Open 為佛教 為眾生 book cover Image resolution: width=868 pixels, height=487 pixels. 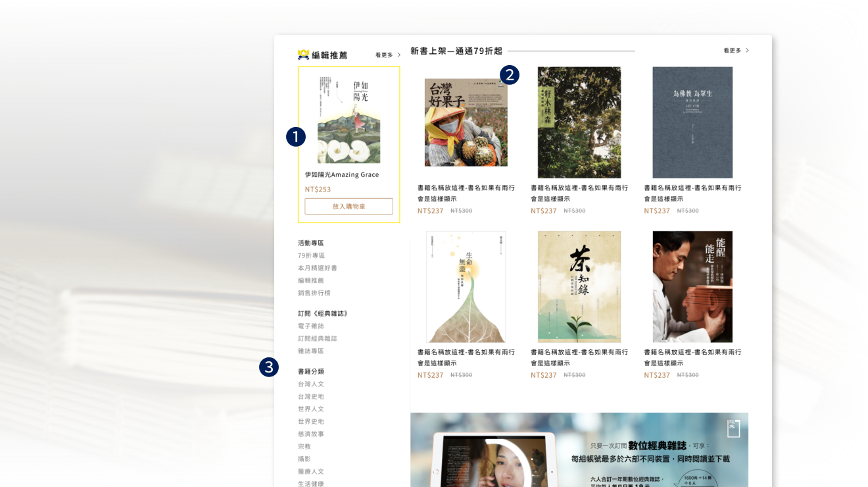click(x=692, y=122)
